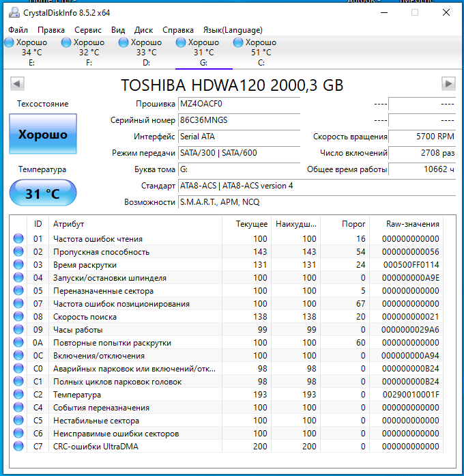The height and width of the screenshot is (476, 464).
Task: Select drive F: status orb at 32 °C
Action: point(66,42)
